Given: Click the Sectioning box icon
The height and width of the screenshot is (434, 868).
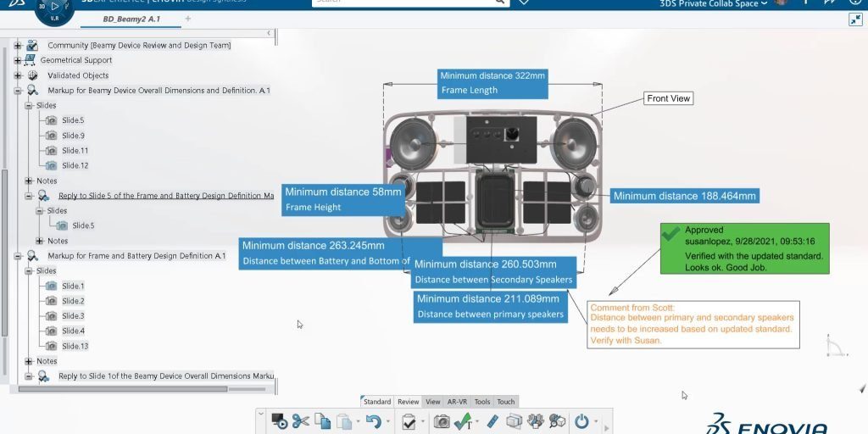Looking at the screenshot, I should 515,422.
